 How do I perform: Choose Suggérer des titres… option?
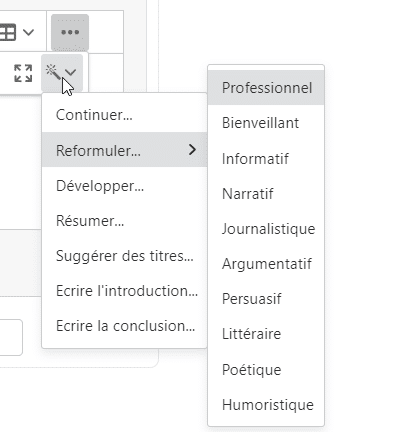[x=124, y=256]
